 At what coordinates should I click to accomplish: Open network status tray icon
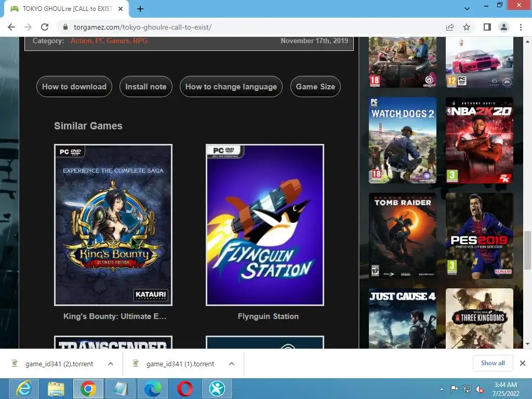click(x=467, y=389)
